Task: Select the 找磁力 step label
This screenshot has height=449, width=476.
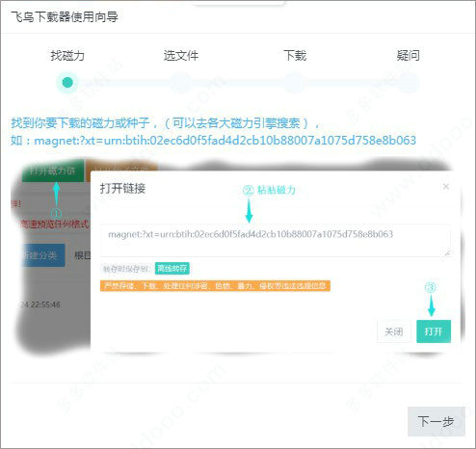Action: click(x=67, y=56)
